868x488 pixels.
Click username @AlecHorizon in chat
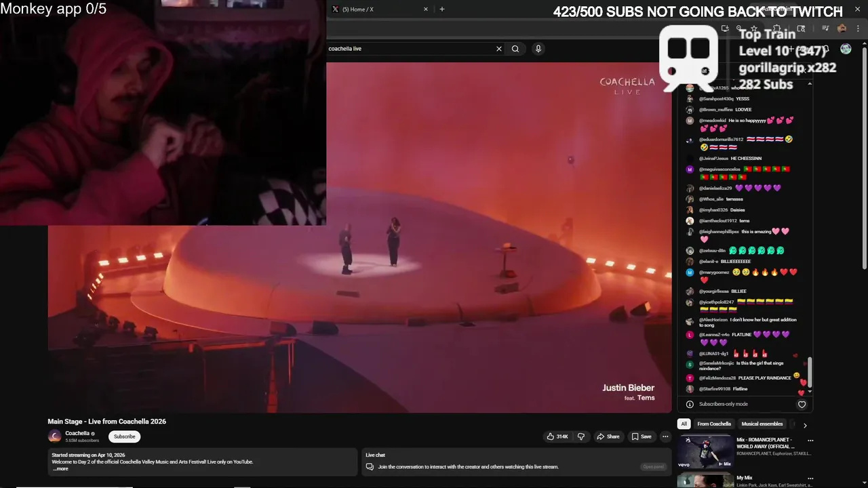click(x=713, y=320)
